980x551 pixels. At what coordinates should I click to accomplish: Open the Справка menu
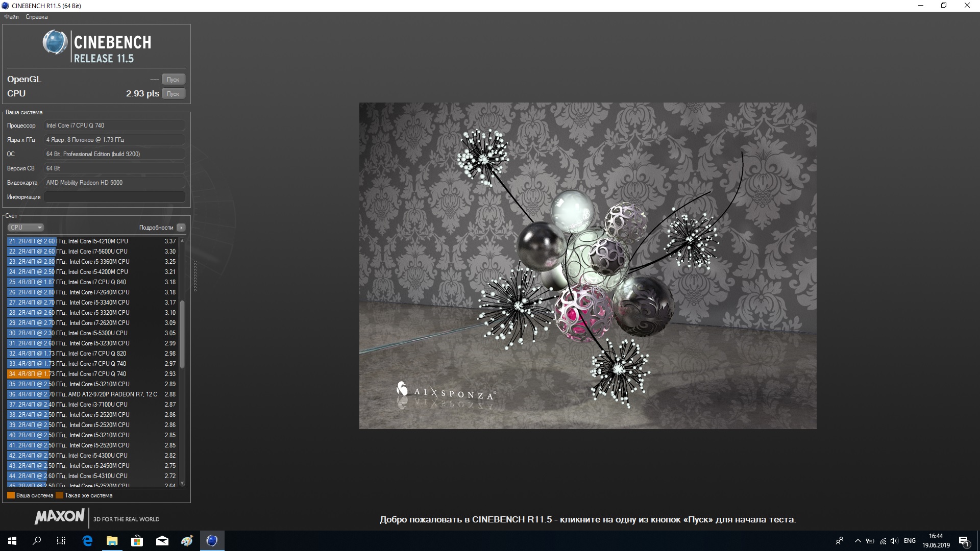(36, 17)
